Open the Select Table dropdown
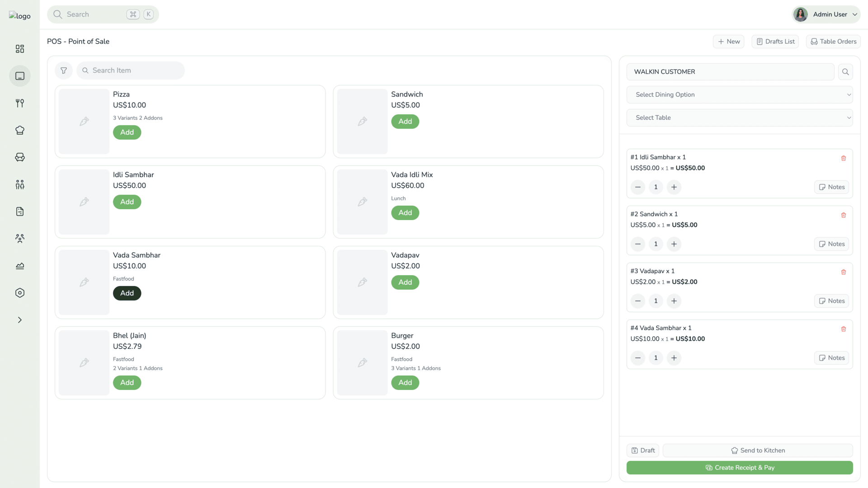 tap(740, 118)
